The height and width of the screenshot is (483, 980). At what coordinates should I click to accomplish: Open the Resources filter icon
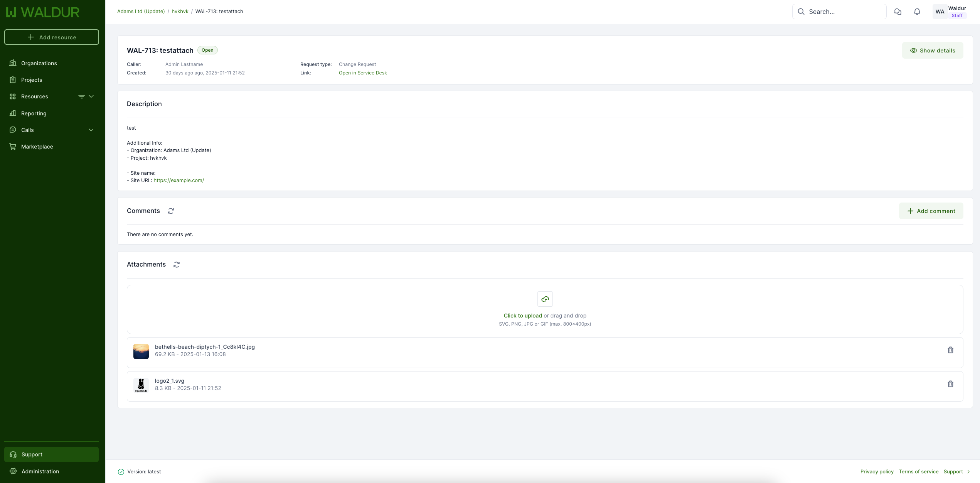tap(81, 96)
